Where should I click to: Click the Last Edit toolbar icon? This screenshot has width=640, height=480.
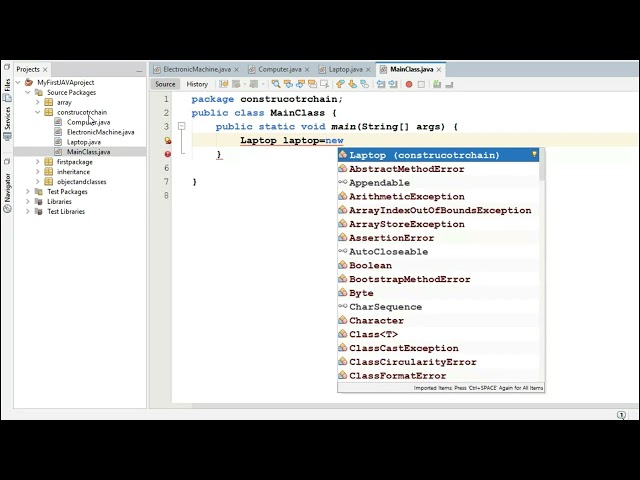224,84
